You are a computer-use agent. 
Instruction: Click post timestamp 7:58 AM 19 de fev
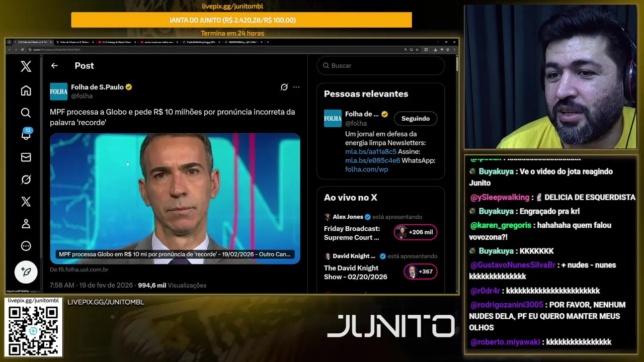(x=91, y=285)
